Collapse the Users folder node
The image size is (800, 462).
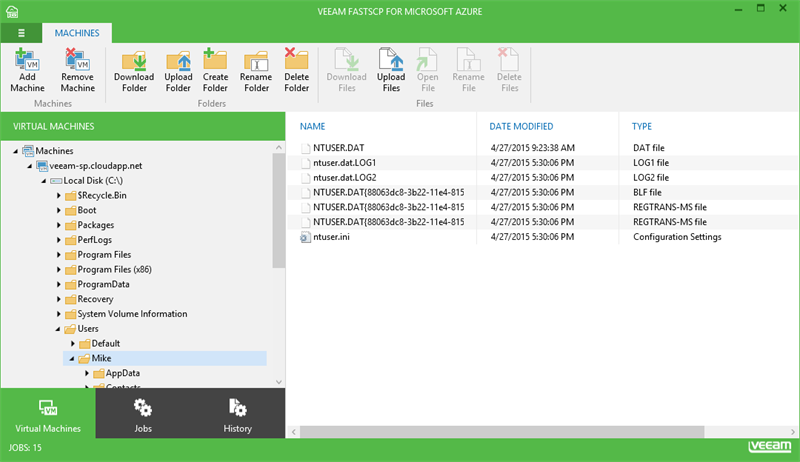point(59,329)
